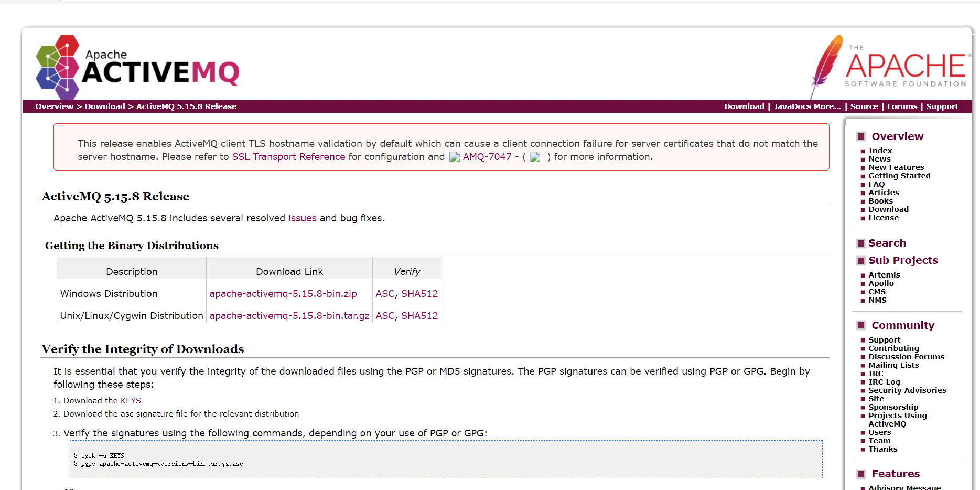Open Apollo sub project

[x=881, y=283]
